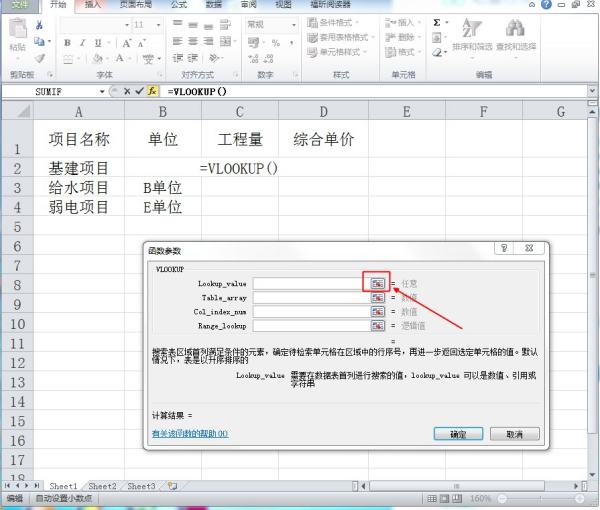The height and width of the screenshot is (510, 600).
Task: Click the Insert Function fx icon
Action: [153, 91]
